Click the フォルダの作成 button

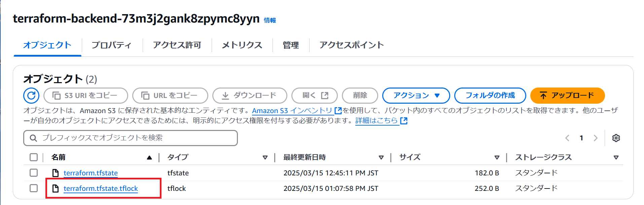point(490,96)
